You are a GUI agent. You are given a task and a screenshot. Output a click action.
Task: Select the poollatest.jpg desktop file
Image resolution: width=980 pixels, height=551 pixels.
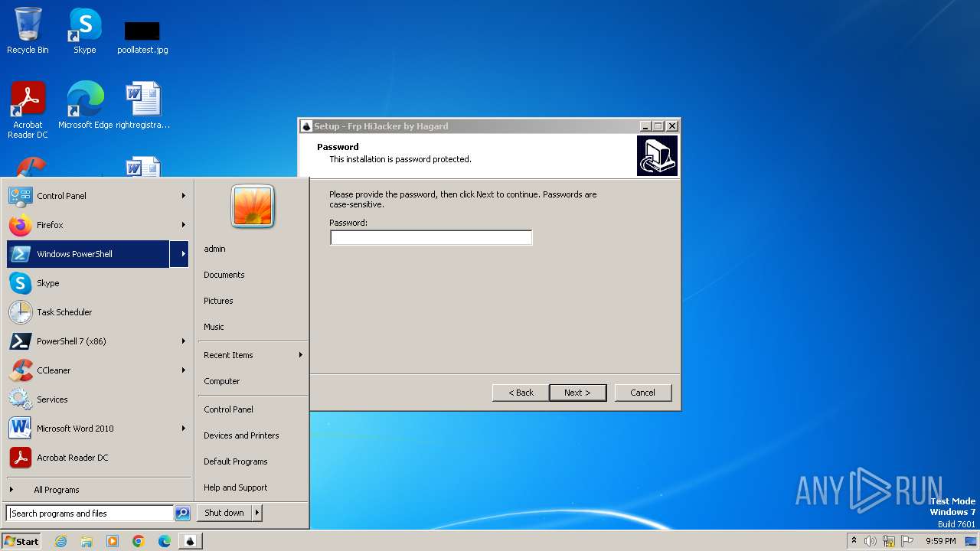tap(142, 37)
